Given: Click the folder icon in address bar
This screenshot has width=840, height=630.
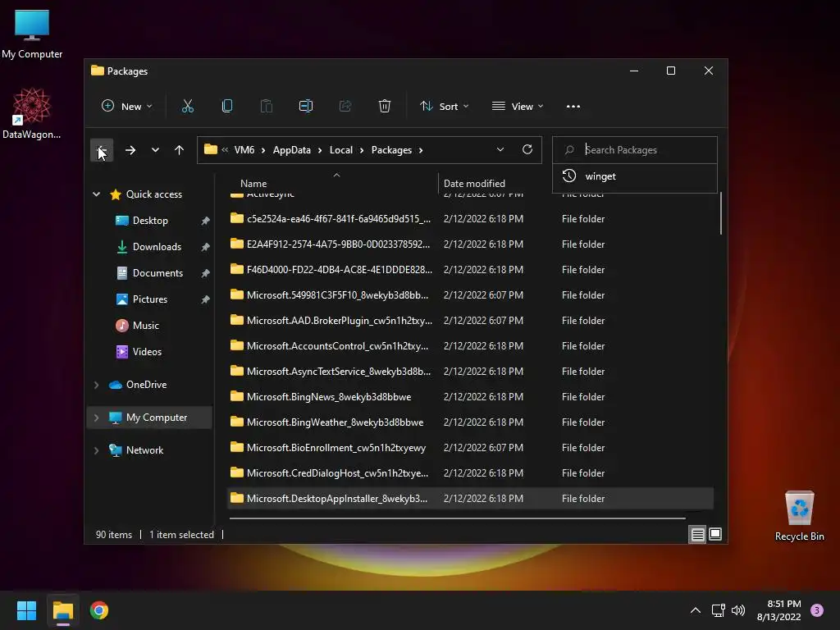Looking at the screenshot, I should 211,149.
